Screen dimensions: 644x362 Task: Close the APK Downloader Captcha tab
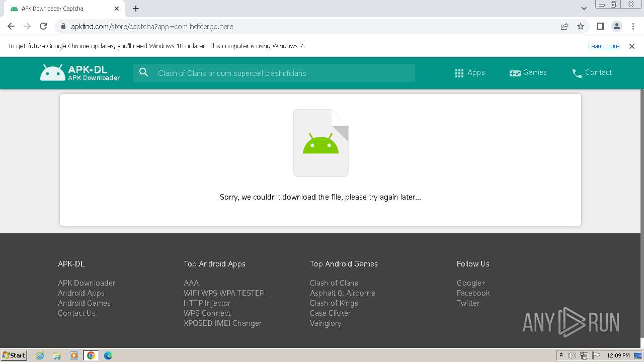point(117,9)
